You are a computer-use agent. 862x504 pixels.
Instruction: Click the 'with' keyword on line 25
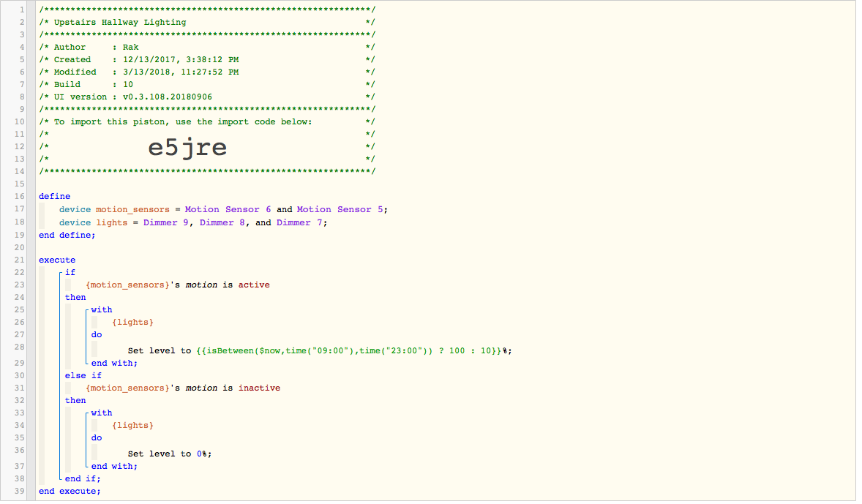[x=102, y=311]
